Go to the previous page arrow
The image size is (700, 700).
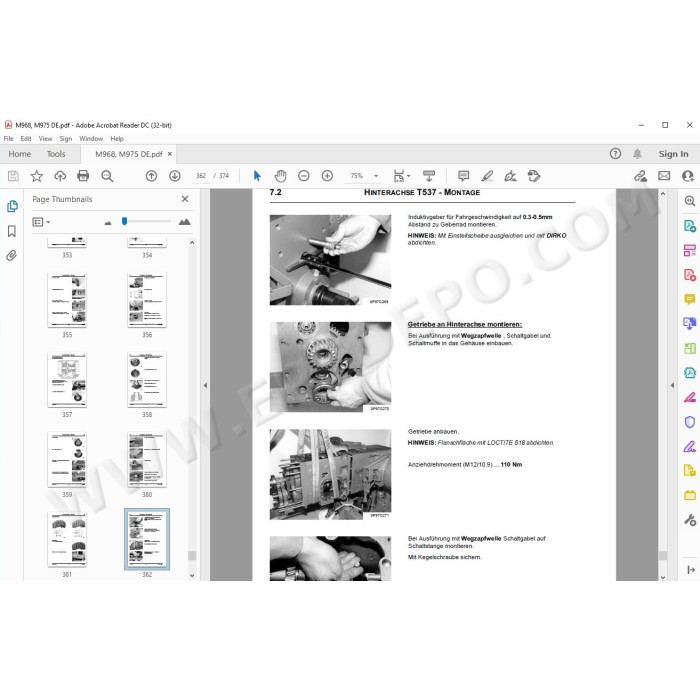pyautogui.click(x=151, y=176)
